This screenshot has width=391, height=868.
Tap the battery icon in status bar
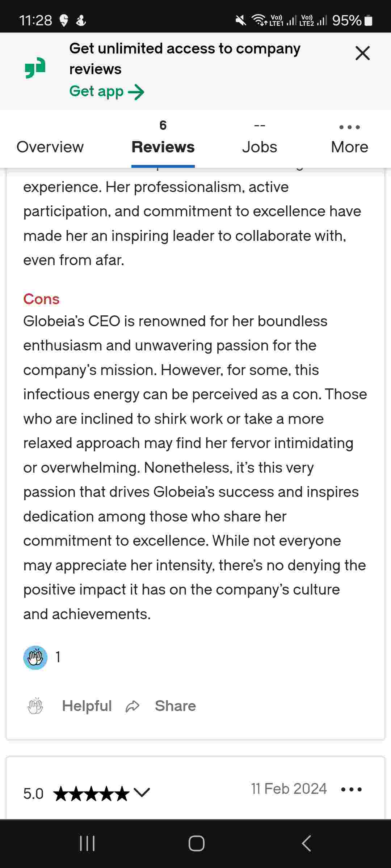click(369, 20)
